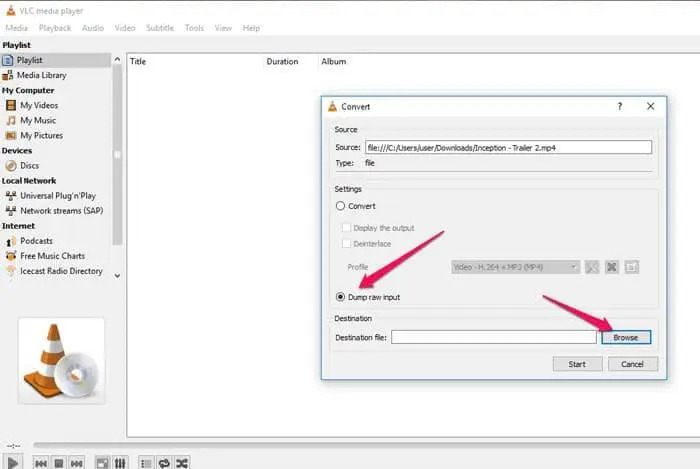Toggle the playlist view icon in bottom toolbar
The width and height of the screenshot is (700, 469).
point(146,463)
